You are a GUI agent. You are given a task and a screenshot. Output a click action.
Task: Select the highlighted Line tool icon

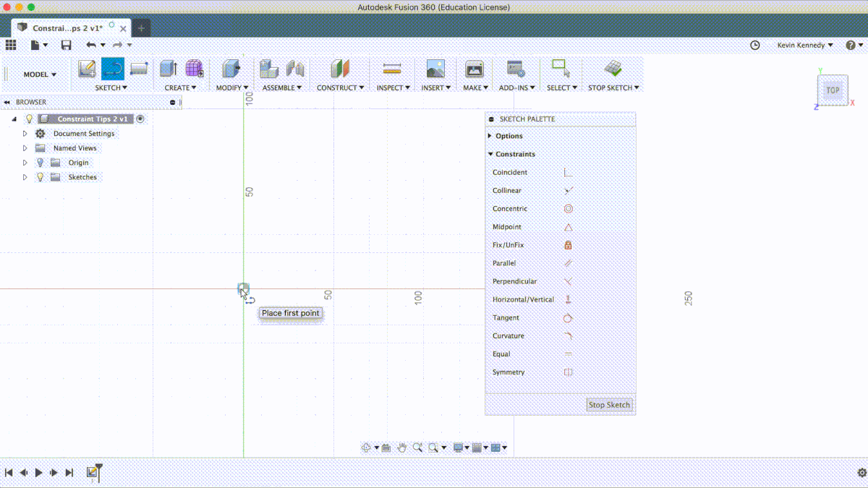click(x=112, y=69)
